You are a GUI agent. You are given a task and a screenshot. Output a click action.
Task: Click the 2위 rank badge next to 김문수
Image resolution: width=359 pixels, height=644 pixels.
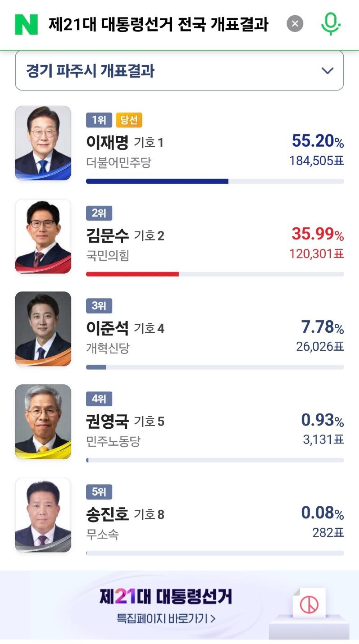99,213
